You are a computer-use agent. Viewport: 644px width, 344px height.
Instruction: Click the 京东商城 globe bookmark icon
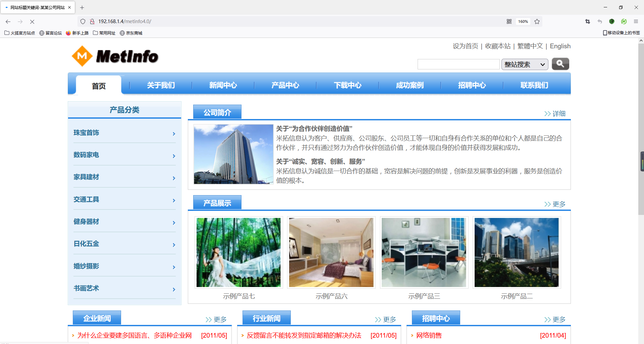pyautogui.click(x=122, y=33)
